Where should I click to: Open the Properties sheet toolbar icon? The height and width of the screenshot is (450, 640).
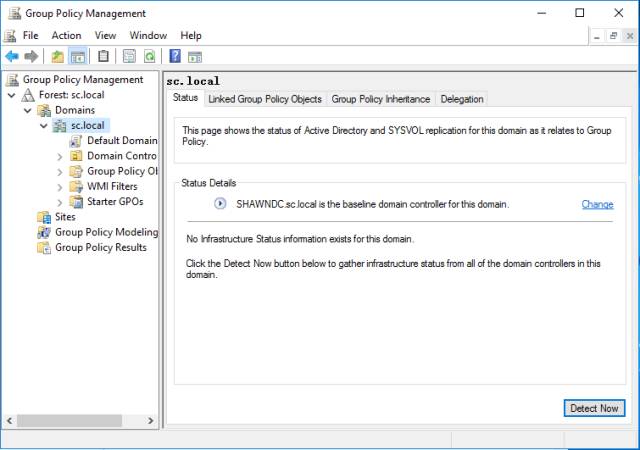click(129, 56)
